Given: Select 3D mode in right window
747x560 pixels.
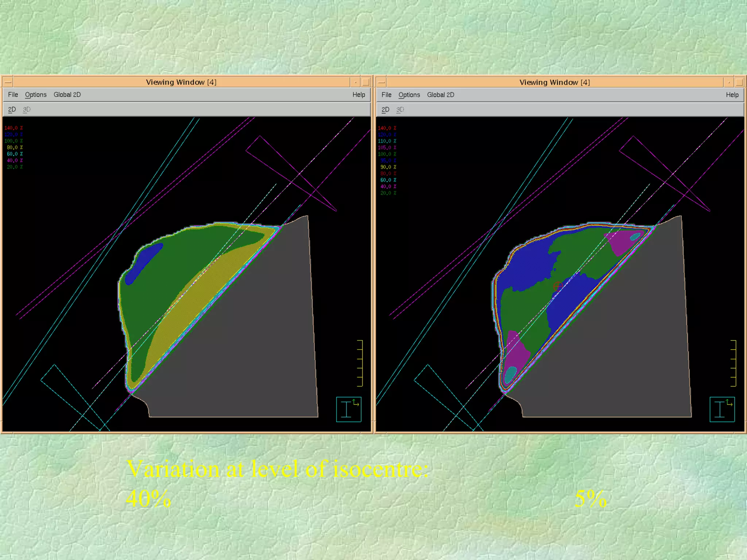Looking at the screenshot, I should tap(400, 110).
